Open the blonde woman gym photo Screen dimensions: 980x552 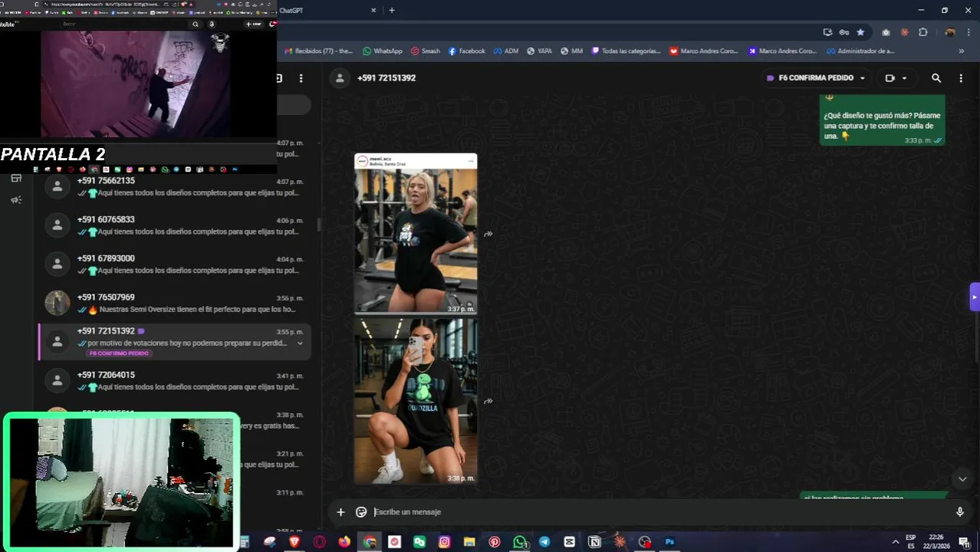click(x=416, y=234)
